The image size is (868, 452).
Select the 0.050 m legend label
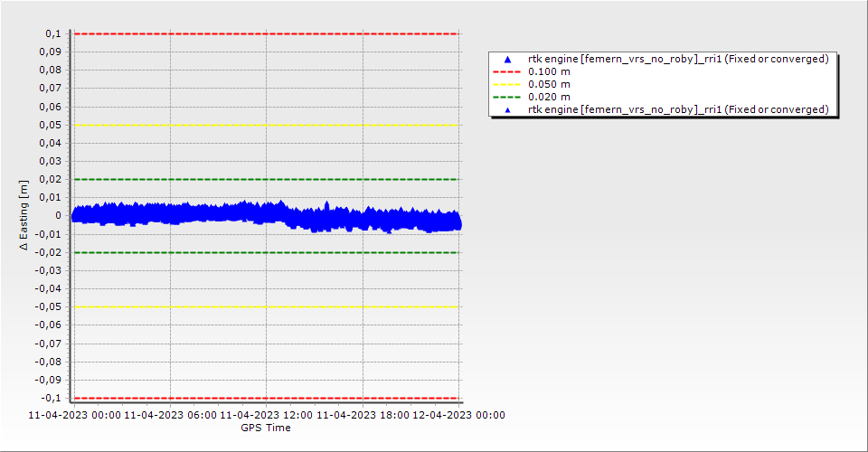[x=550, y=84]
